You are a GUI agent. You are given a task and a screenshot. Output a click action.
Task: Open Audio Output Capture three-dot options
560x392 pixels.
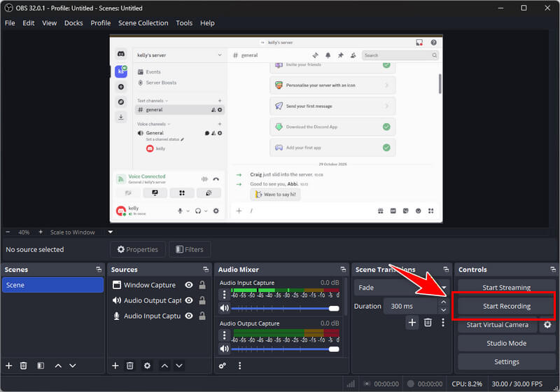[224, 335]
